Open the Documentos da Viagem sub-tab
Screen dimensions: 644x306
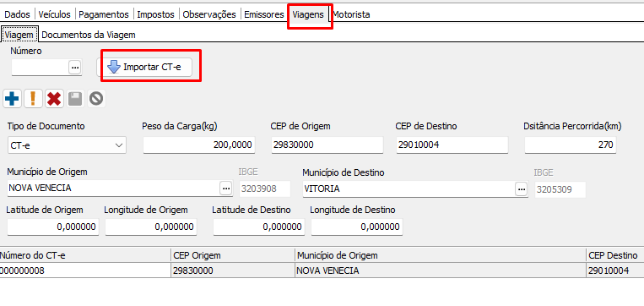click(89, 35)
